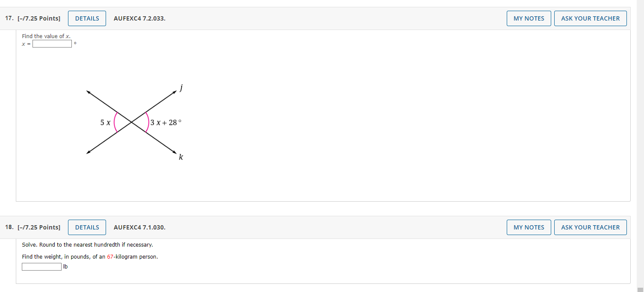Click the angle diagram with rays j and k
The width and height of the screenshot is (644, 292).
(133, 122)
